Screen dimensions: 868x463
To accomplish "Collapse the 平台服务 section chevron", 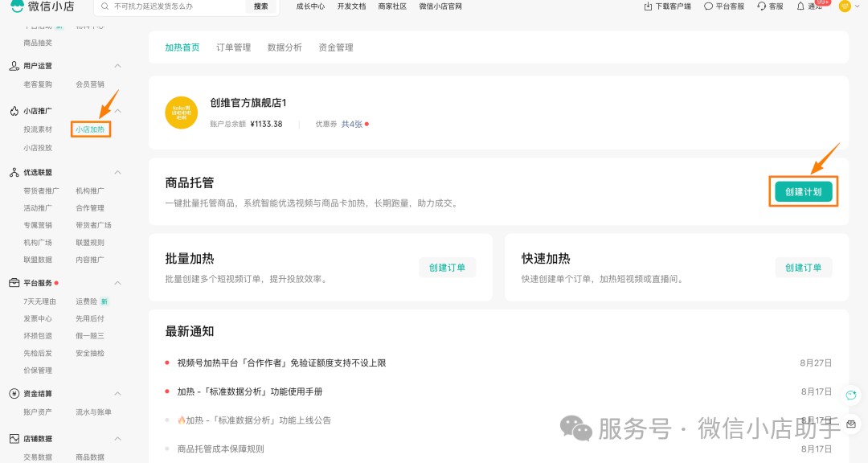I will point(118,283).
